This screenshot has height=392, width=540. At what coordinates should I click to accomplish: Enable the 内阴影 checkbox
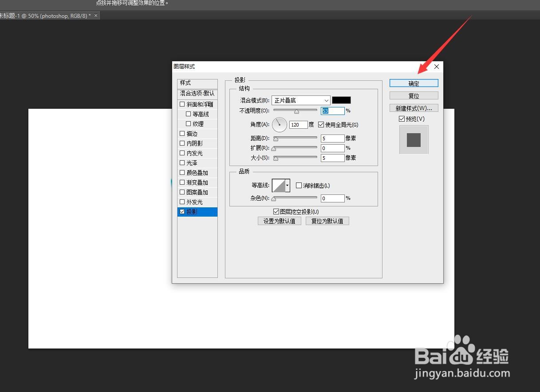click(182, 143)
